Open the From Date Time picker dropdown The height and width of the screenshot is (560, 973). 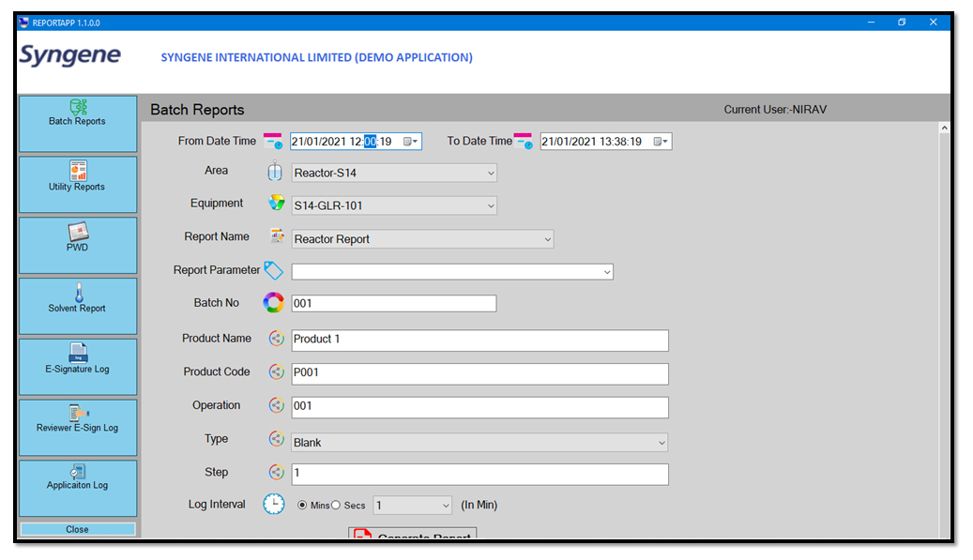411,142
